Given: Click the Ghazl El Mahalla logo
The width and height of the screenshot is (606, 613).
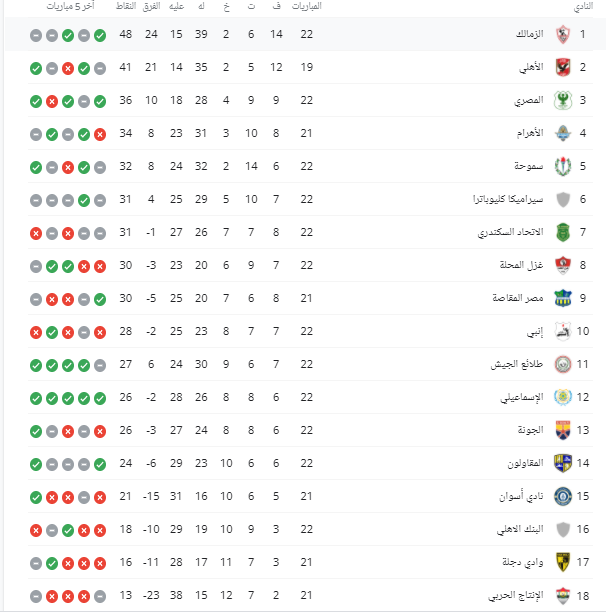Looking at the screenshot, I should (563, 266).
